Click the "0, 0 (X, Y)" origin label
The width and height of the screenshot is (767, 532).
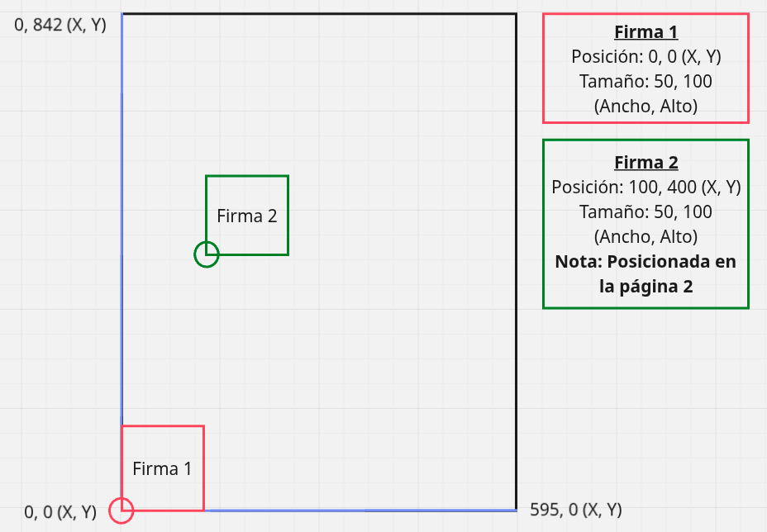point(60,512)
